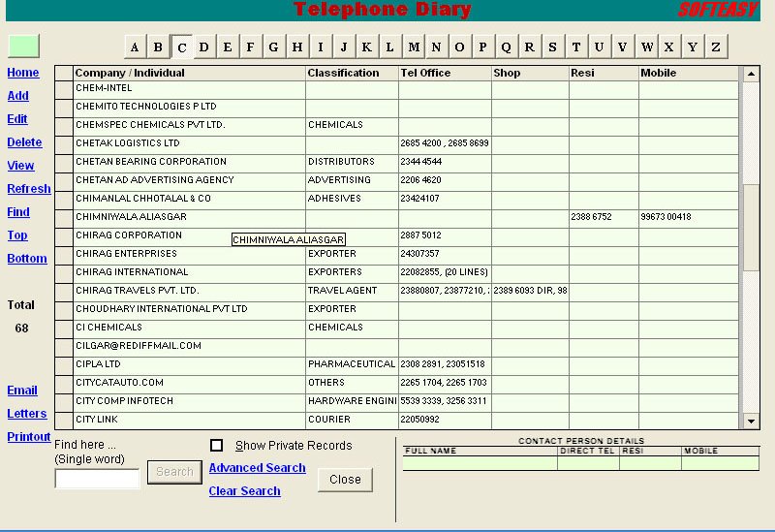Click the scrollbar up arrow
Viewport: 775px width, 532px height.
coord(751,75)
